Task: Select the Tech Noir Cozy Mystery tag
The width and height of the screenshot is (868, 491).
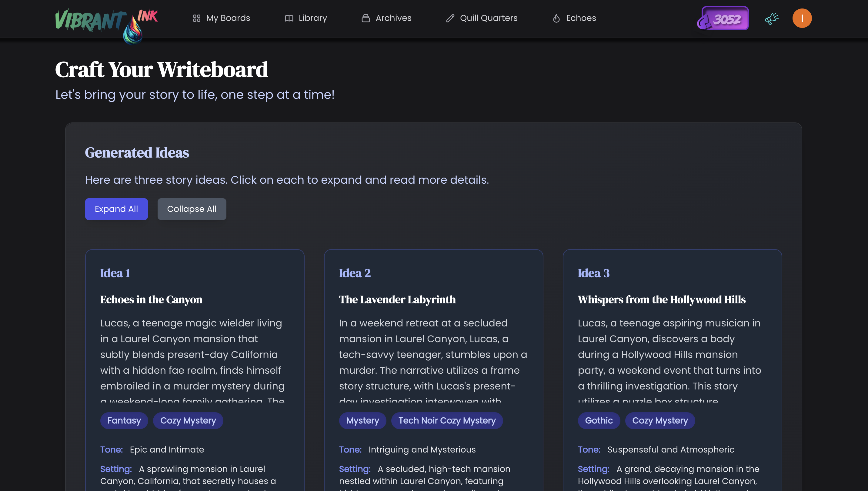Action: tap(447, 420)
